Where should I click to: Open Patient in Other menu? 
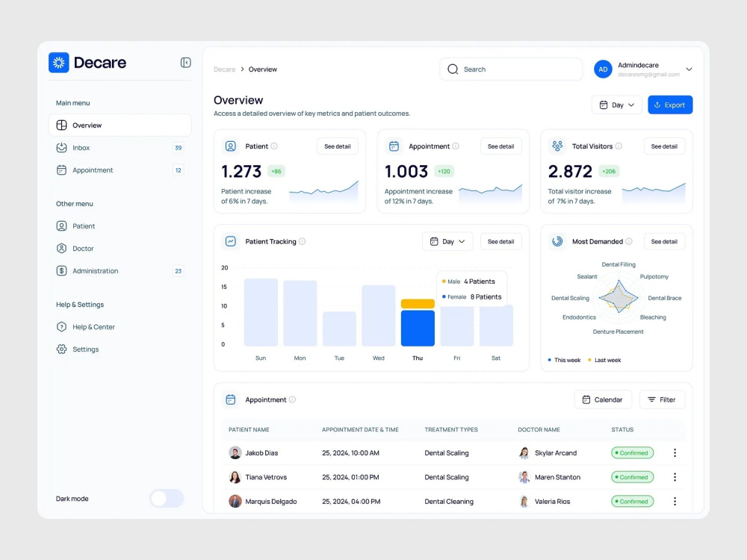(x=120, y=226)
